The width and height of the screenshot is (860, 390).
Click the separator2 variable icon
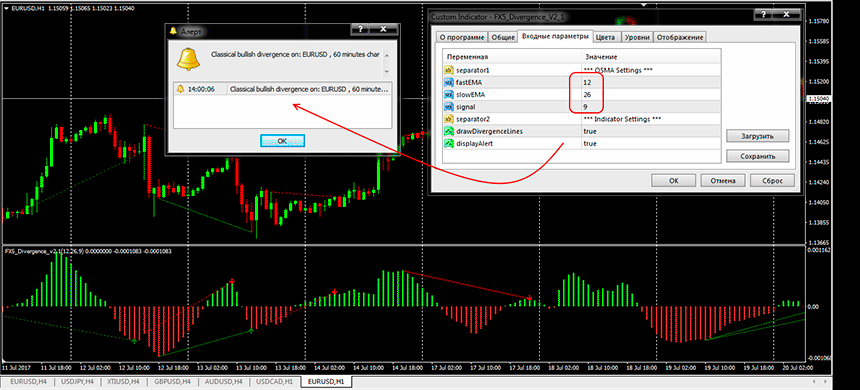[x=449, y=118]
